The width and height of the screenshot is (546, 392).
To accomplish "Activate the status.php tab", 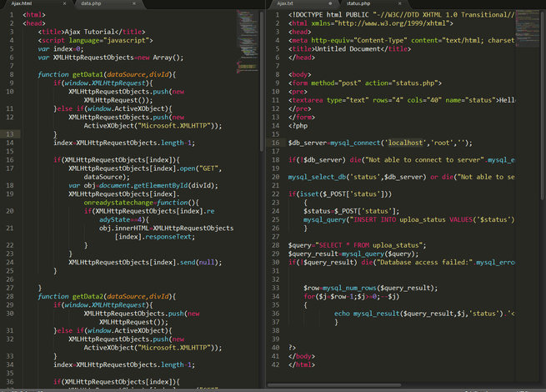I will coord(358,4).
